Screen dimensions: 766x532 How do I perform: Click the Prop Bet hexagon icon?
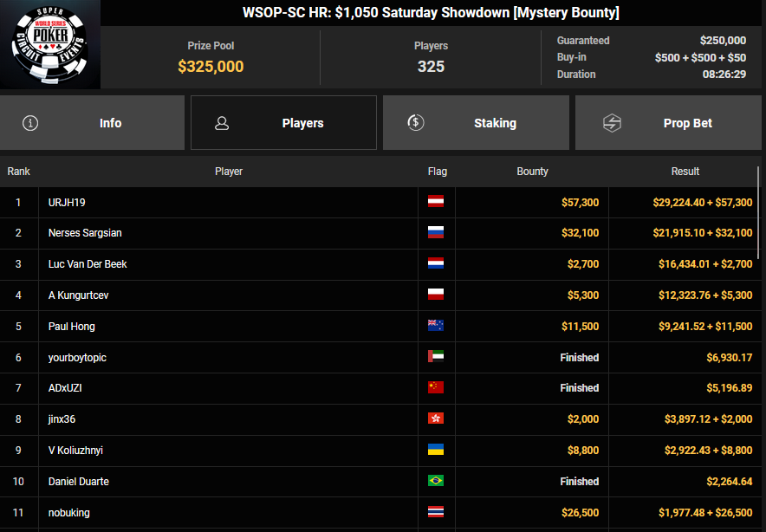coord(612,123)
